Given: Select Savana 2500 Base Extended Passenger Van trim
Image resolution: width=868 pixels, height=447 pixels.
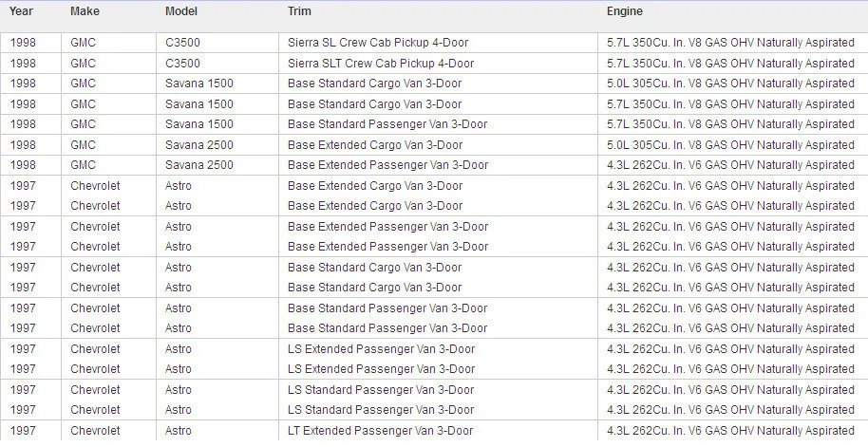Looking at the screenshot, I should [387, 165].
